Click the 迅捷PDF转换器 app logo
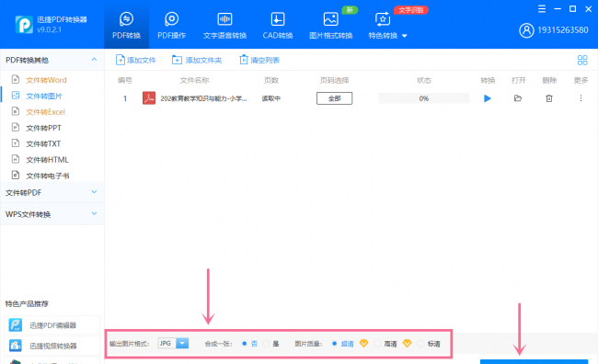The width and height of the screenshot is (598, 364). click(24, 25)
